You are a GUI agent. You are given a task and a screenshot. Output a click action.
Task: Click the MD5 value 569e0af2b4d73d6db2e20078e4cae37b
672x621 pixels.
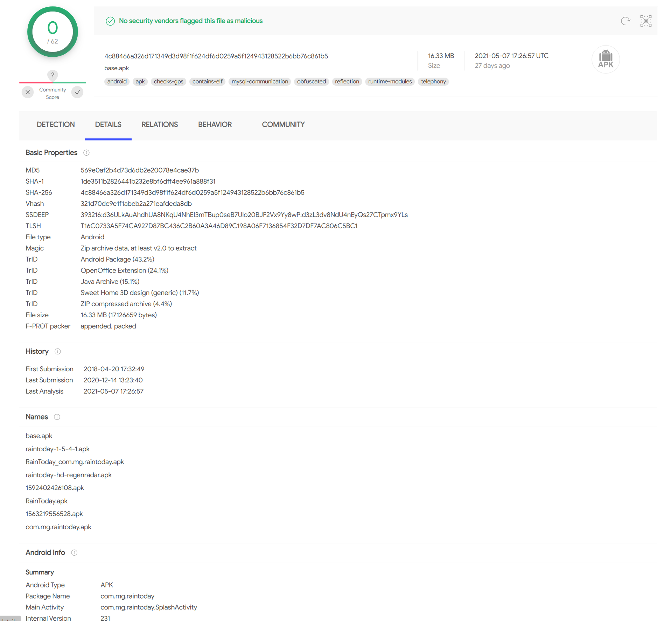coord(140,170)
